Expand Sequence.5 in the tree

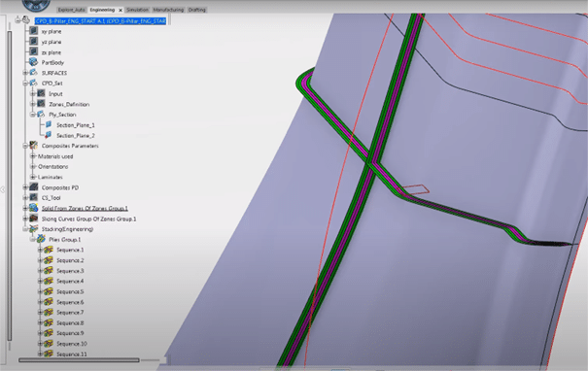tap(40, 291)
